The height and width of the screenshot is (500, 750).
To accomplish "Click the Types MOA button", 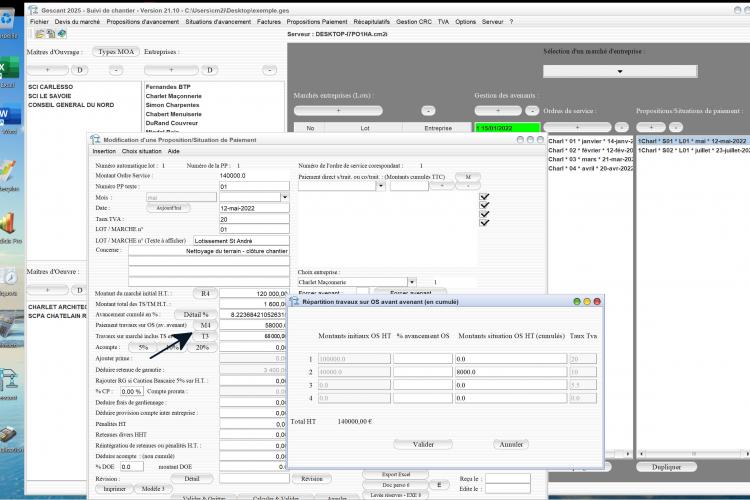I will point(116,52).
